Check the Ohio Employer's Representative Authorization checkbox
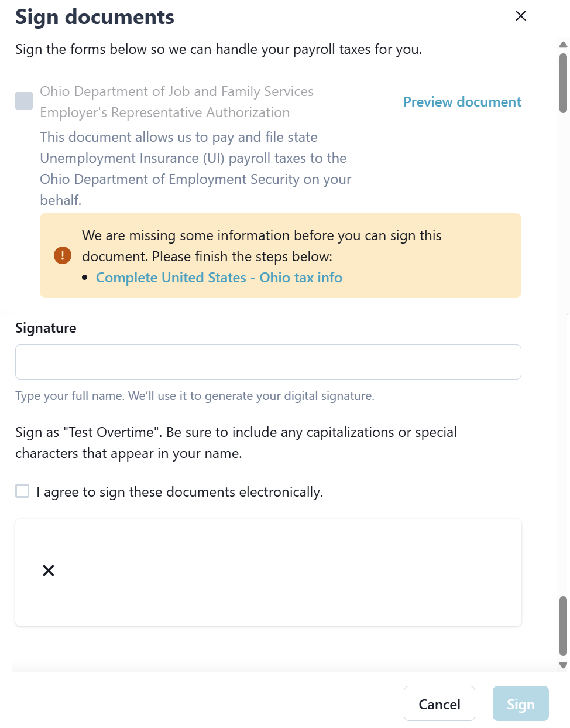The height and width of the screenshot is (728, 570). click(x=24, y=101)
